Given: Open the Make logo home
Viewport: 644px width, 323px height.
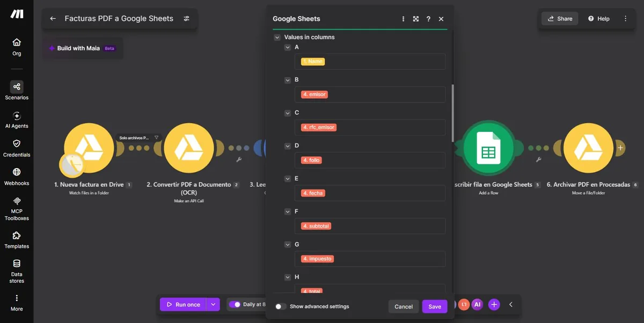Looking at the screenshot, I should pos(17,14).
